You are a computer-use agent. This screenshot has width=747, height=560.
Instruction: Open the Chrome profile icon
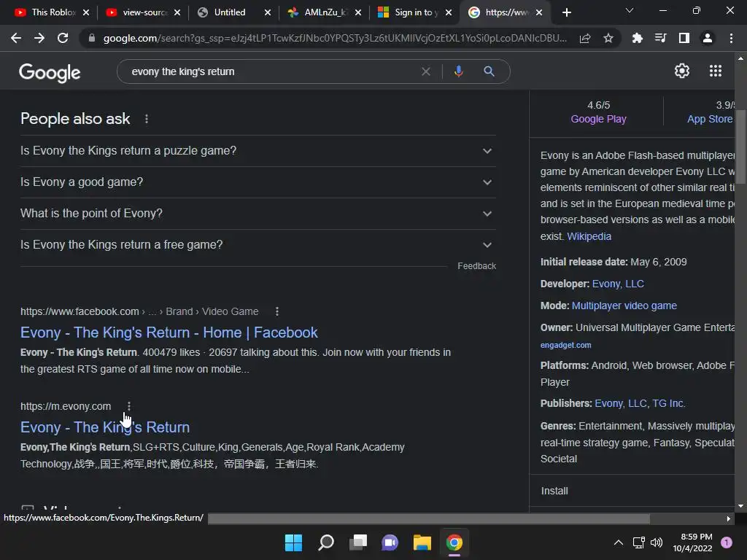(x=708, y=38)
